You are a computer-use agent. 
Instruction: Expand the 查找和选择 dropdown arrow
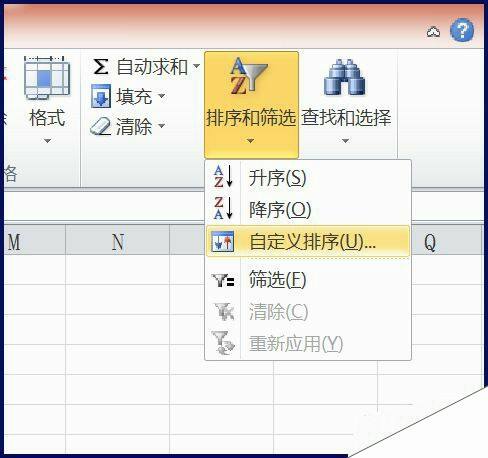coord(345,141)
